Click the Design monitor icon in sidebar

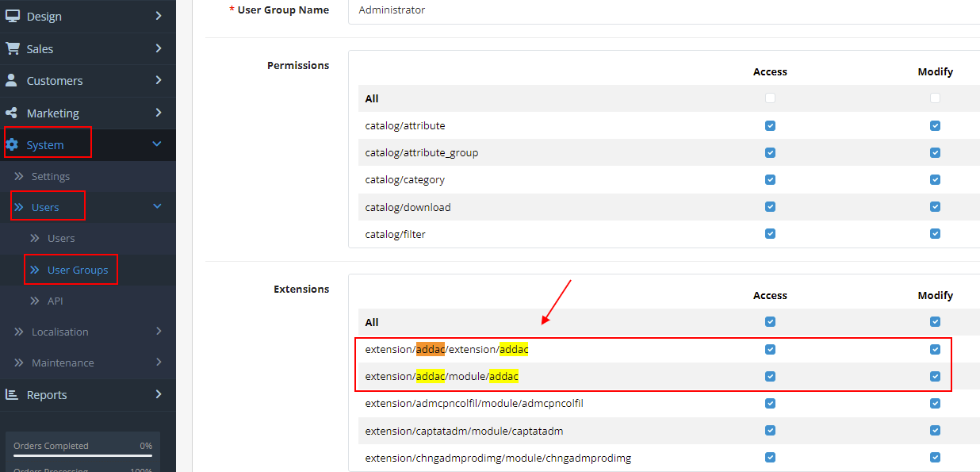[x=12, y=16]
